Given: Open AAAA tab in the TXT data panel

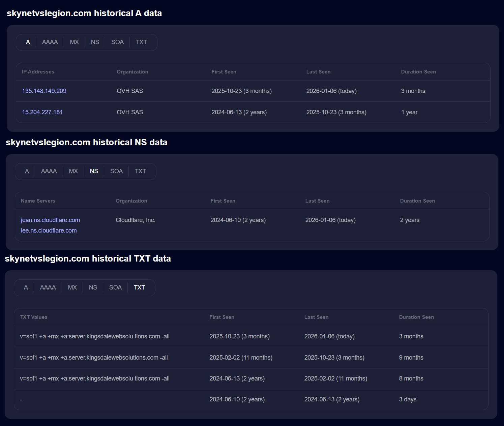Looking at the screenshot, I should point(48,287).
